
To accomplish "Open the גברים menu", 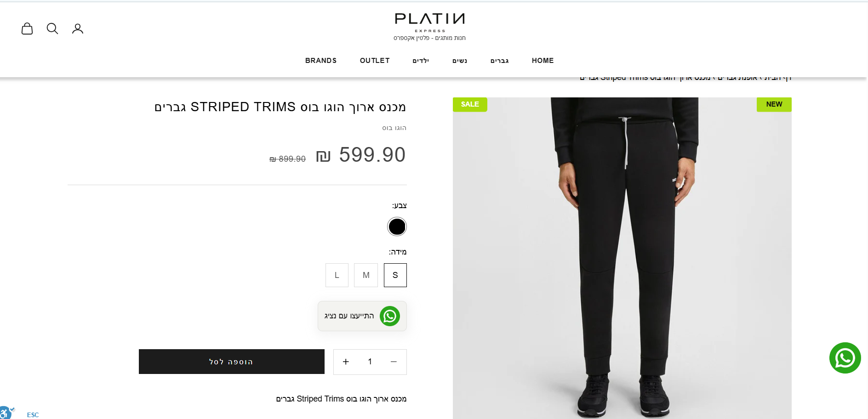I will click(499, 61).
